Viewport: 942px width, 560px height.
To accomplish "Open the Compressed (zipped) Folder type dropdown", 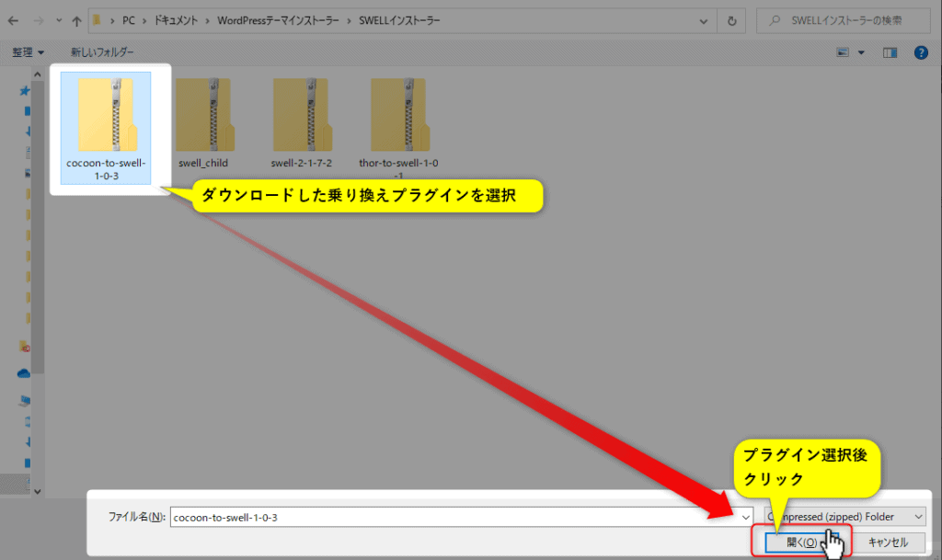I will pyautogui.click(x=844, y=516).
